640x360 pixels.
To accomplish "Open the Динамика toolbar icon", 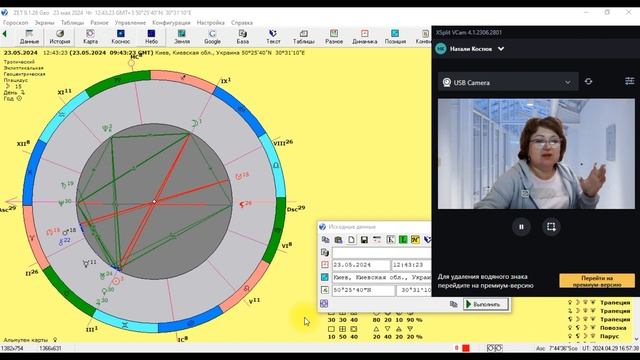I will point(364,37).
